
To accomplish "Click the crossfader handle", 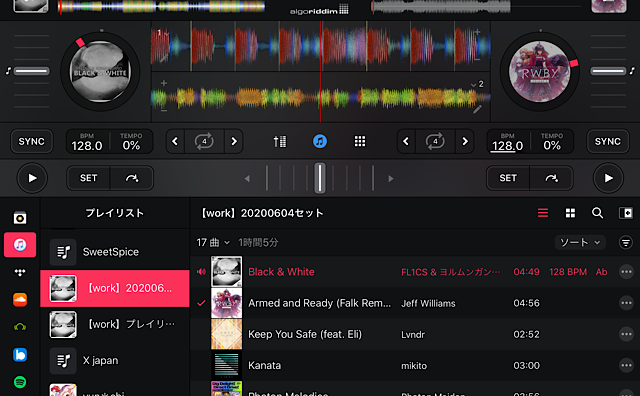I will pyautogui.click(x=320, y=178).
